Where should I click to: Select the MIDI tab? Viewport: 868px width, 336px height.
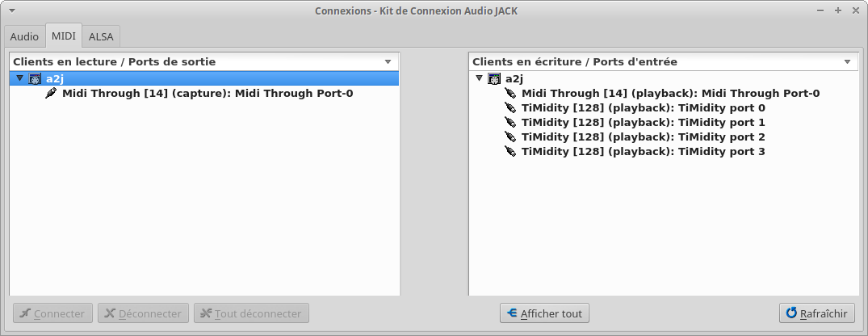click(63, 36)
